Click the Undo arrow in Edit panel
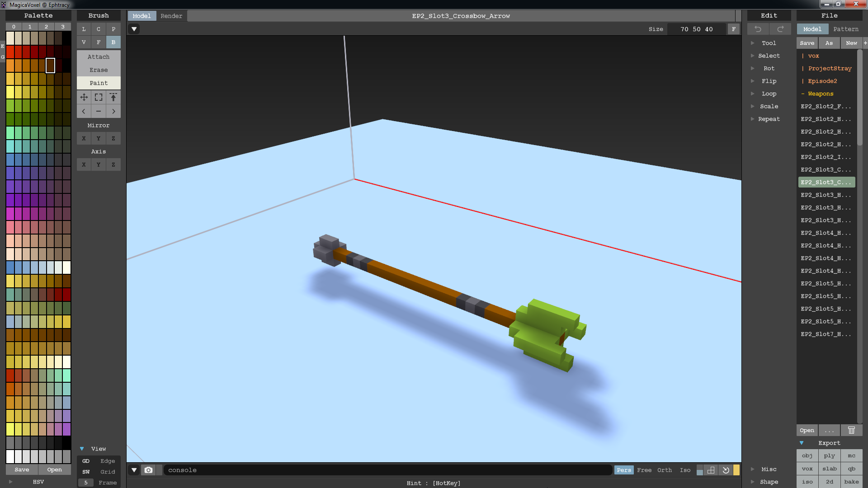 (x=758, y=29)
